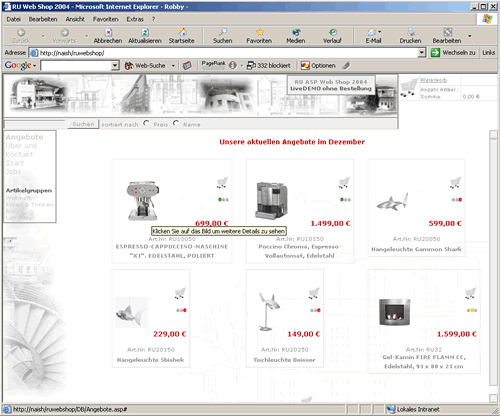Open the Ansicht menu
500x416 pixels.
point(75,19)
